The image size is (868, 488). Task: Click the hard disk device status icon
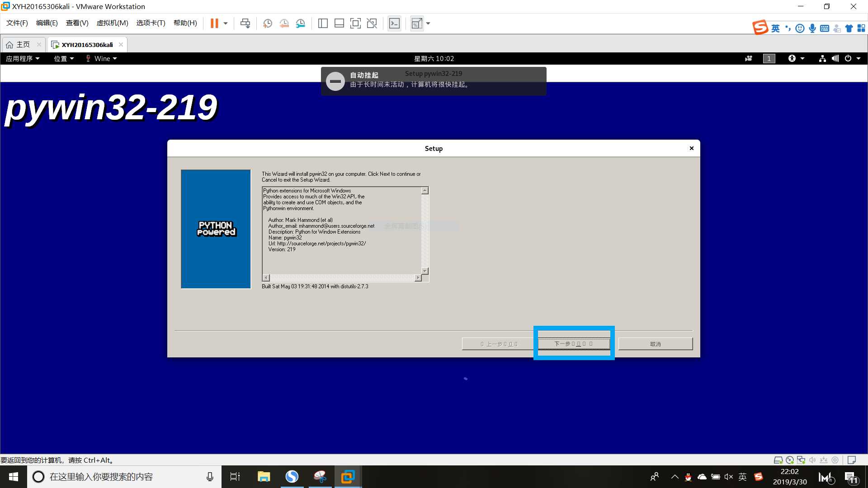tap(778, 460)
